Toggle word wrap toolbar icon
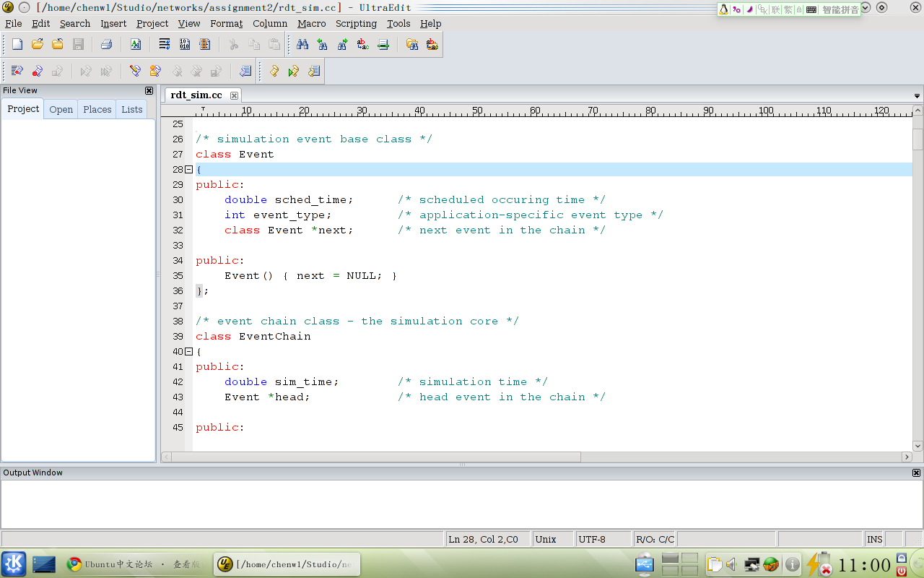The height and width of the screenshot is (578, 924). (x=165, y=44)
